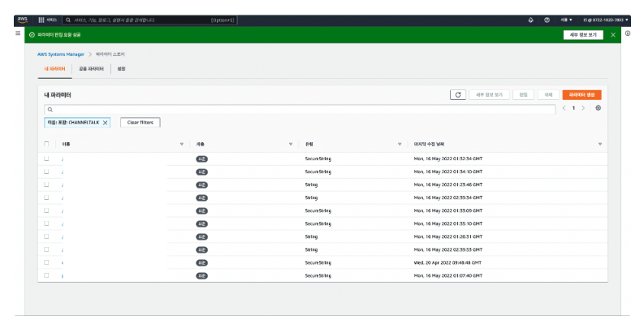Click timestamp Mon, 16 May 2022 01:07:40 GMT
The height and width of the screenshot is (325, 644).
448,275
